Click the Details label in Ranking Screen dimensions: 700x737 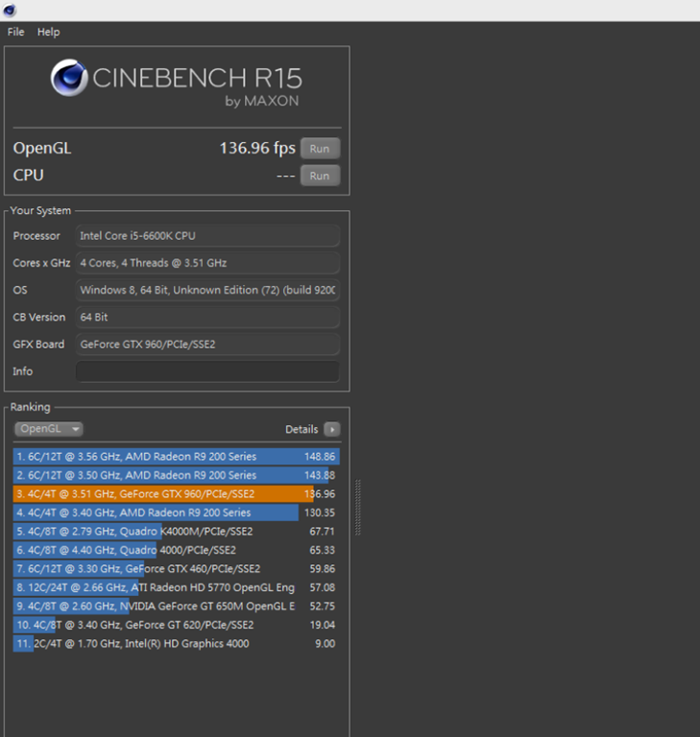pos(302,429)
